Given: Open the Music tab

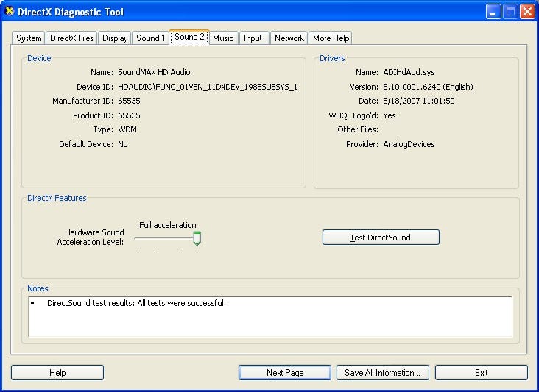Looking at the screenshot, I should pyautogui.click(x=223, y=38).
